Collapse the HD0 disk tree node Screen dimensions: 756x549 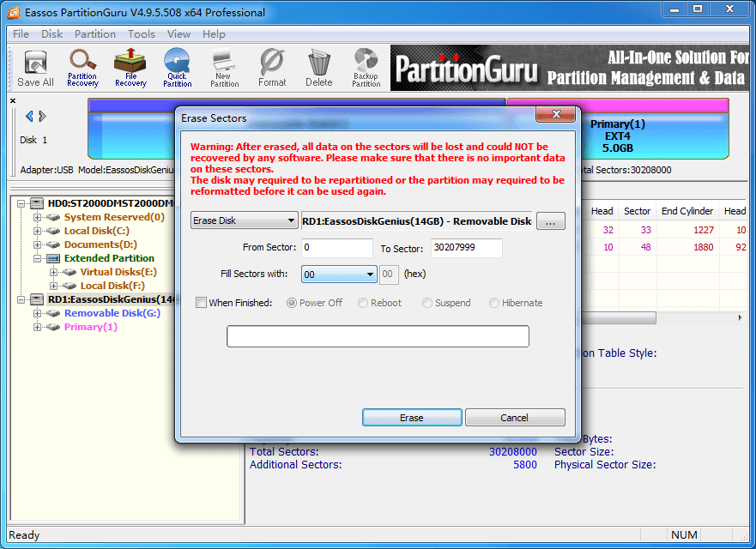21,204
